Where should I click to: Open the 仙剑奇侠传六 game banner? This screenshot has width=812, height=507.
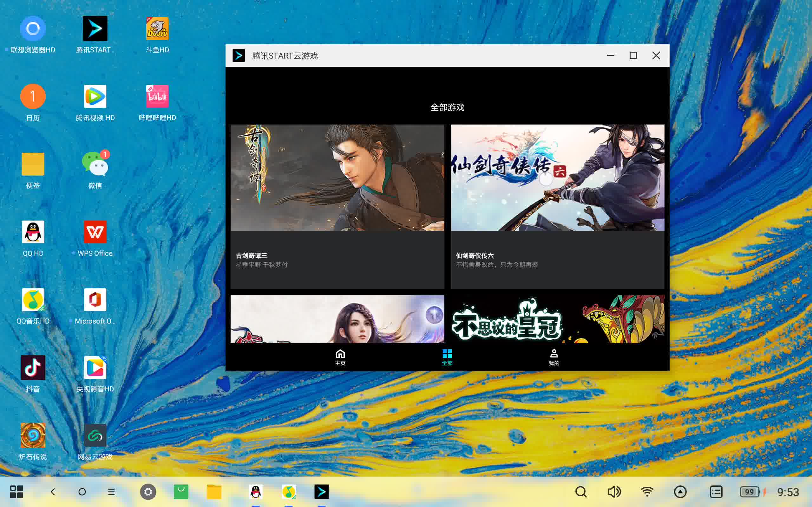pyautogui.click(x=557, y=178)
